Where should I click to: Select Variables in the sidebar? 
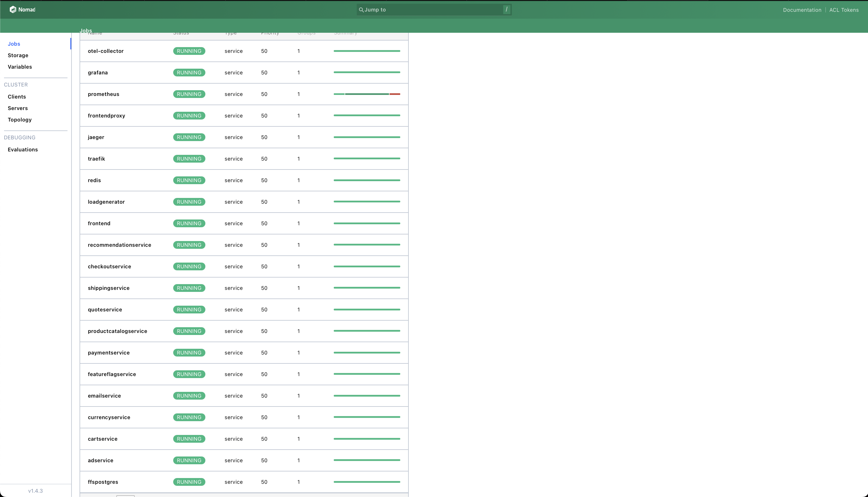20,67
